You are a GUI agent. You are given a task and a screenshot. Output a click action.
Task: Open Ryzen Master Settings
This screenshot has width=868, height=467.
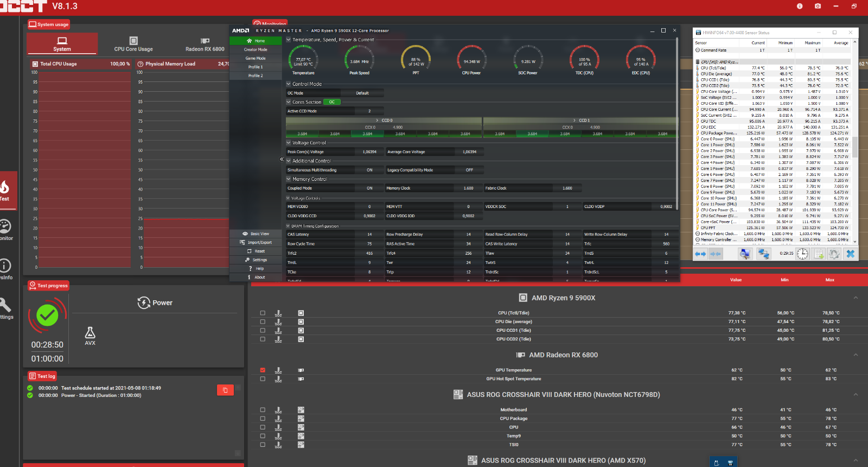(x=256, y=260)
